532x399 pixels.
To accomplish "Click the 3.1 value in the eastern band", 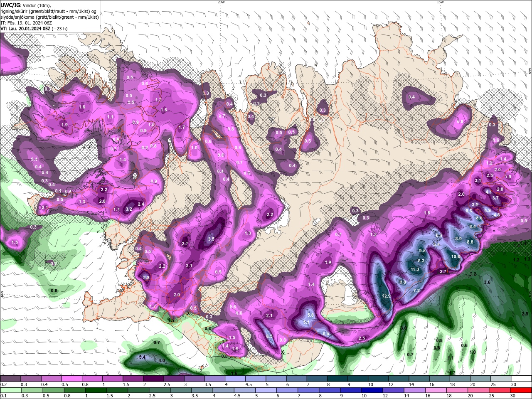I will click(478, 180).
